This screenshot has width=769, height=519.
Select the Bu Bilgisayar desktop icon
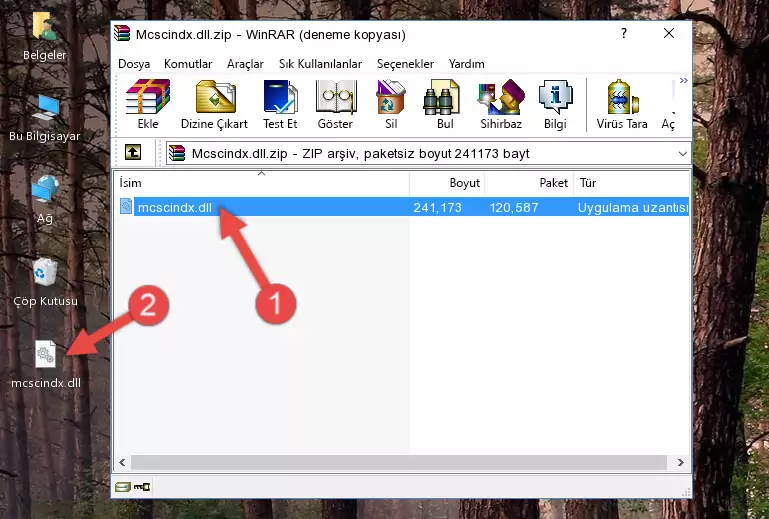pyautogui.click(x=45, y=118)
